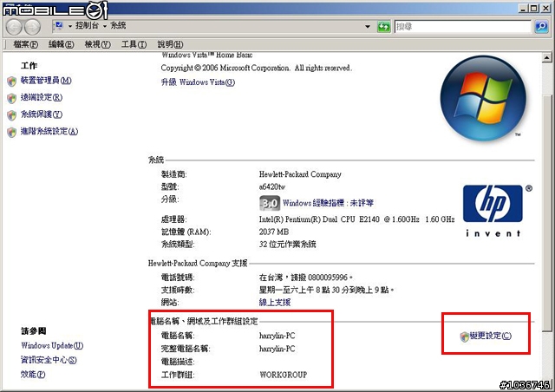This screenshot has width=555, height=392.
Task: Open 進階系統設定(A) link
Action: click(x=49, y=131)
